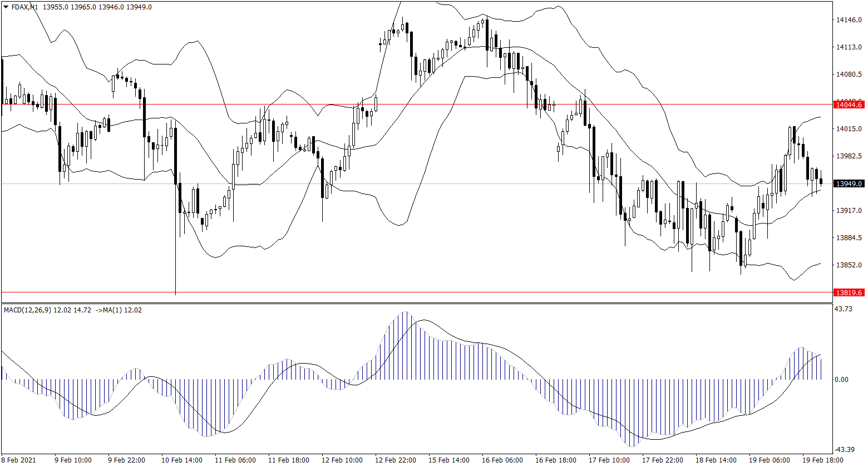Click the FDAX,H1 chart symbol label
Viewport: 868px width, 467px height.
[24, 7]
